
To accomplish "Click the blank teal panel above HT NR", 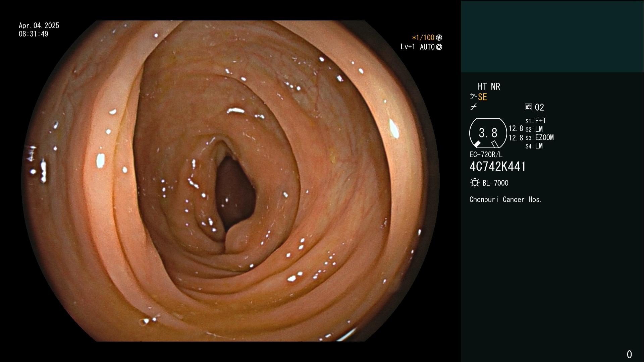I will pyautogui.click(x=552, y=36).
